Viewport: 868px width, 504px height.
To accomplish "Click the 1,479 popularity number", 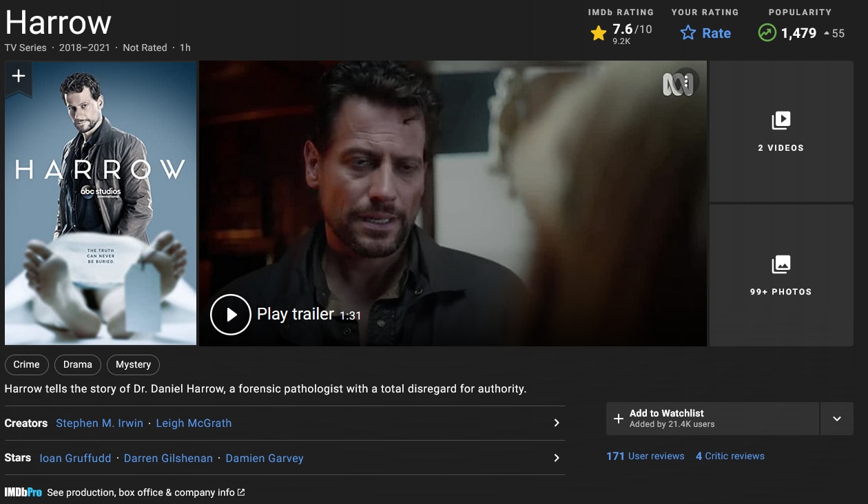I will (x=798, y=33).
